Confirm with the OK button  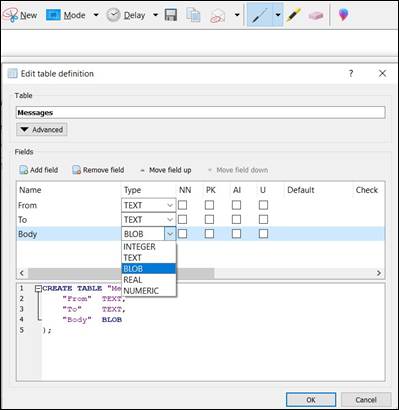(311, 399)
